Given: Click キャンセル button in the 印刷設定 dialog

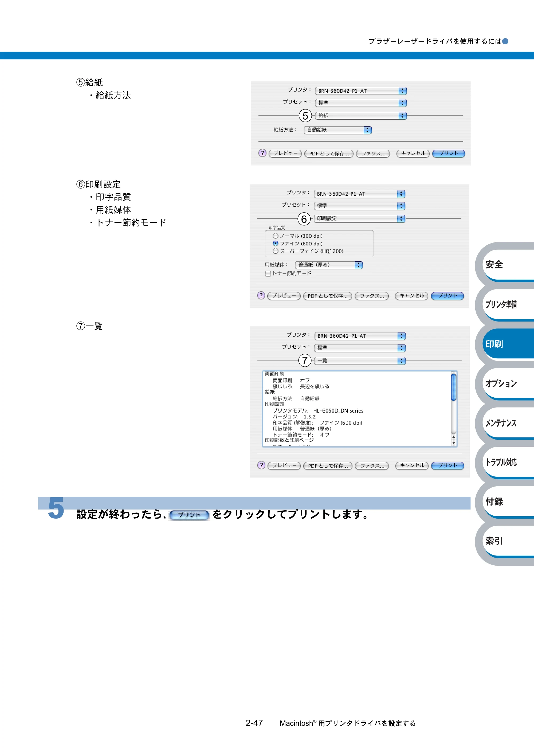Looking at the screenshot, I should pyautogui.click(x=411, y=296).
